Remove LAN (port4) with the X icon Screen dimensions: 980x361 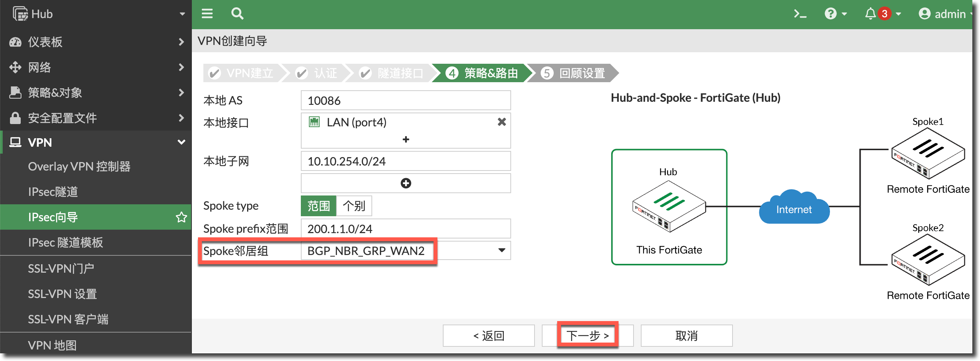[x=502, y=122]
